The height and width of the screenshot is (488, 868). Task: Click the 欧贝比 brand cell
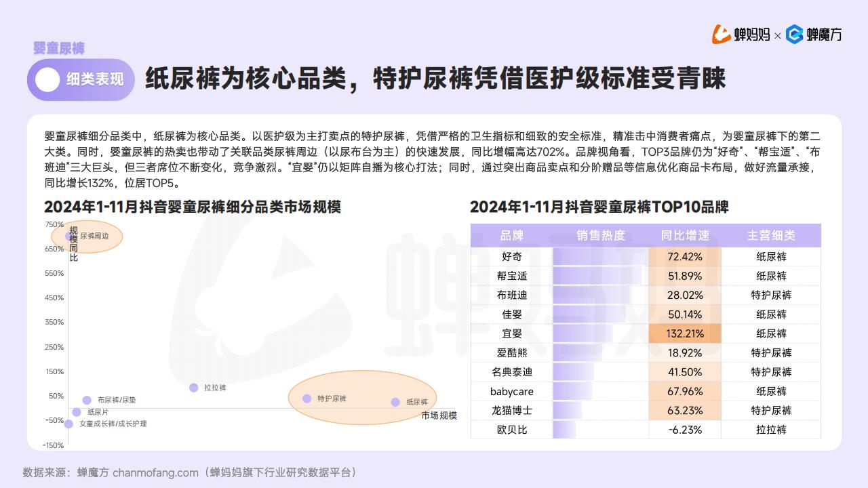click(512, 430)
